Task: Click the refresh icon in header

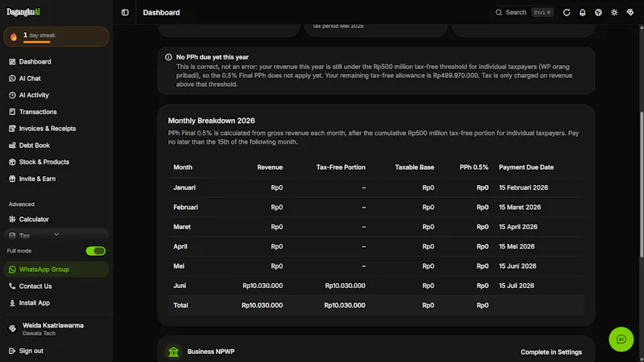Action: click(567, 13)
